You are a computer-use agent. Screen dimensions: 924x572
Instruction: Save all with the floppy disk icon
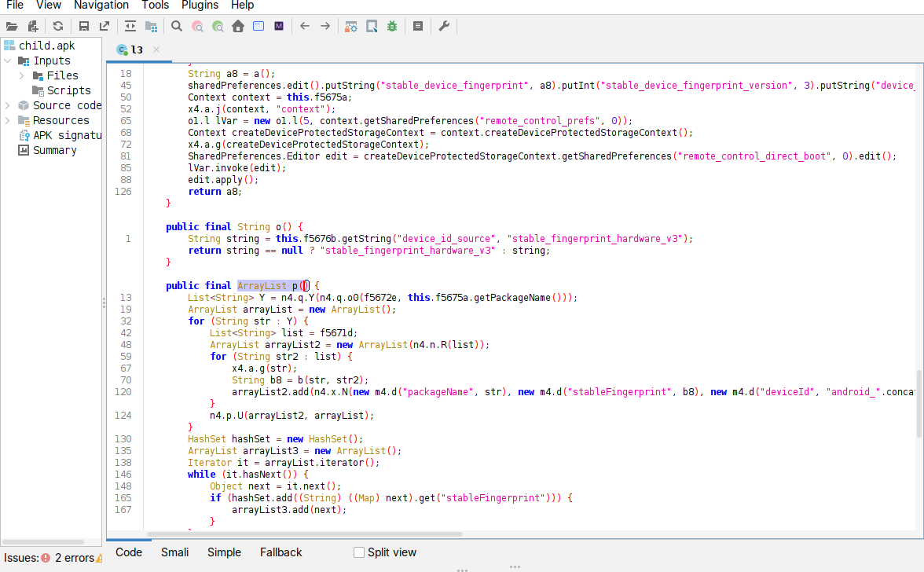tap(83, 26)
